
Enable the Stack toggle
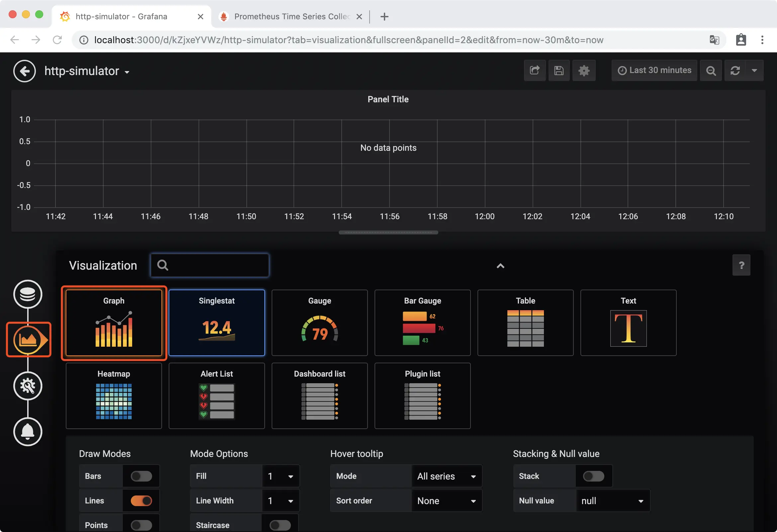tap(593, 476)
